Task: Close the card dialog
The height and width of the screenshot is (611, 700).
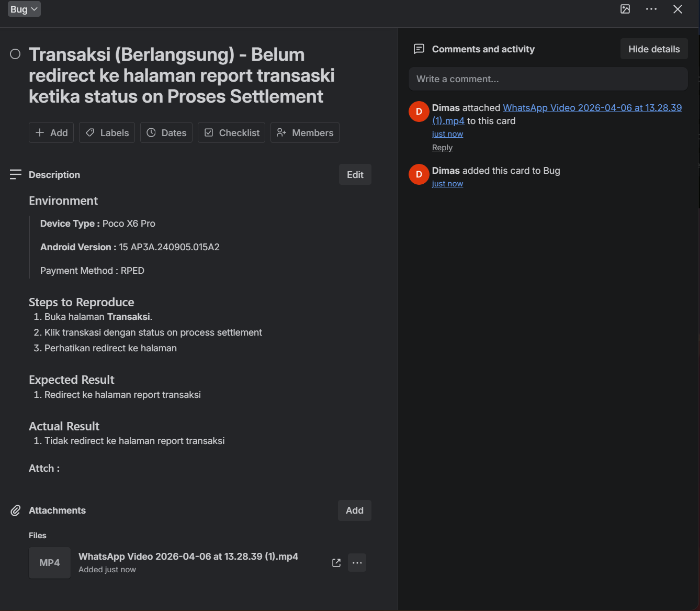Action: click(x=678, y=9)
